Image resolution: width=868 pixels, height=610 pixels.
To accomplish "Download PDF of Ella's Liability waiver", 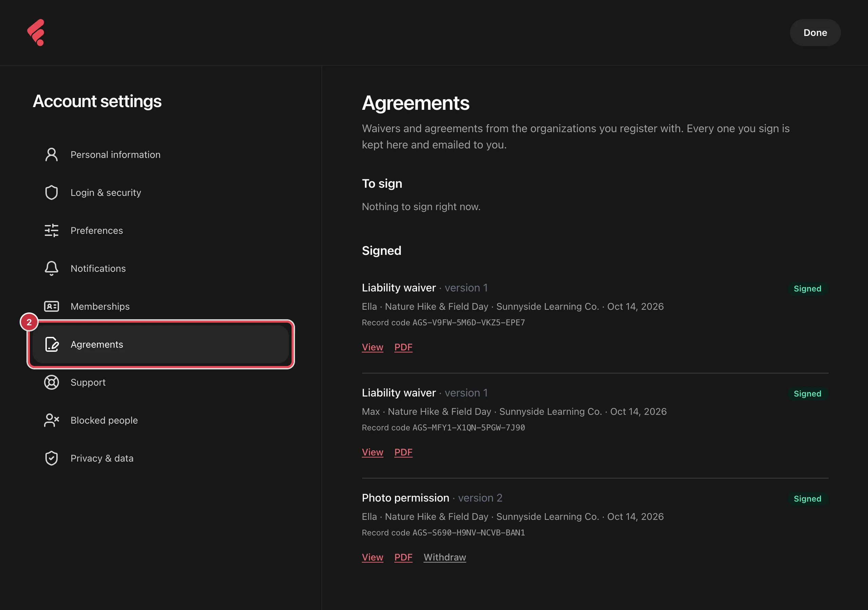I will pos(403,347).
